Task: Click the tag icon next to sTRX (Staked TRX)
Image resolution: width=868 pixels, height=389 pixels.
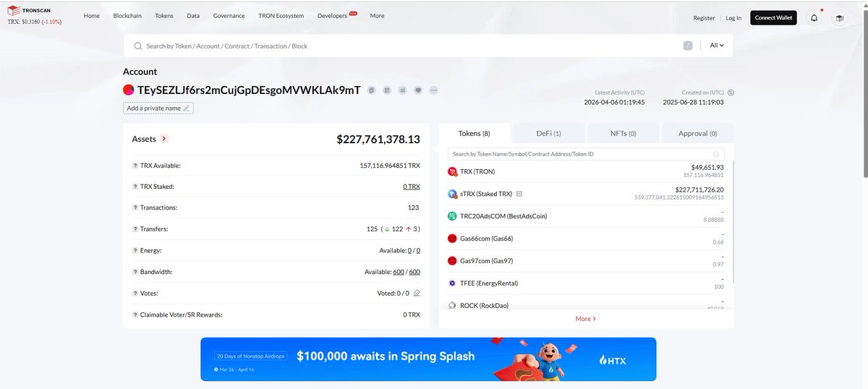Action: click(x=519, y=194)
